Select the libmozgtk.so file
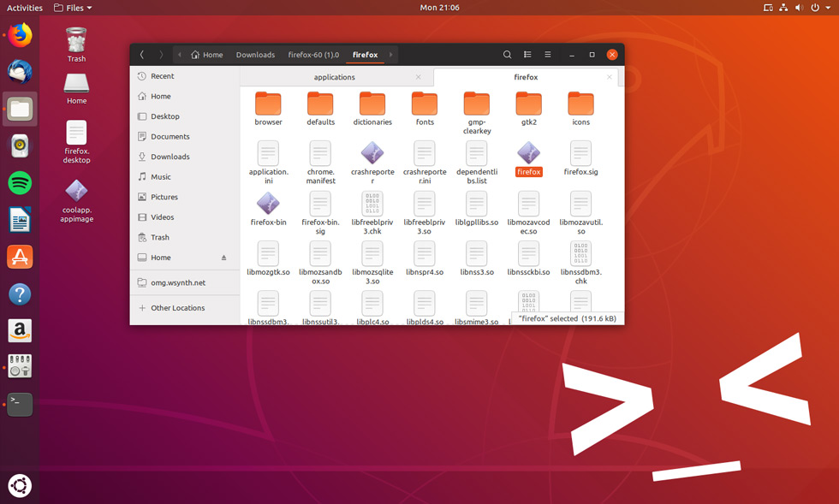Screen dimensions: 839x504 (268, 258)
